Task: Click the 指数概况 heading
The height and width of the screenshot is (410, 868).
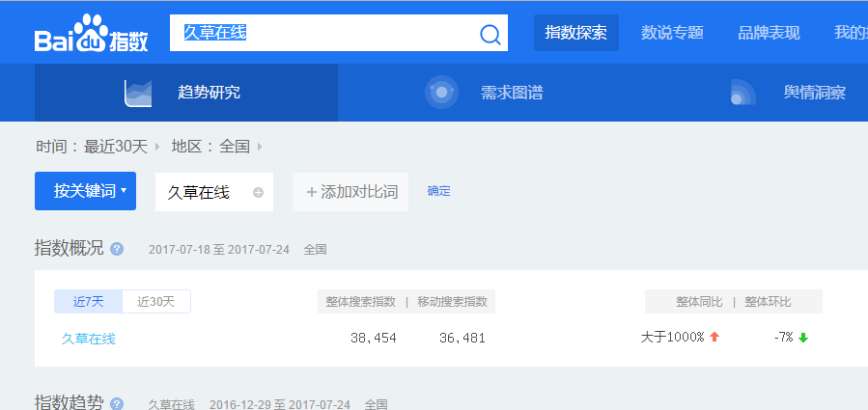Action: tap(70, 249)
